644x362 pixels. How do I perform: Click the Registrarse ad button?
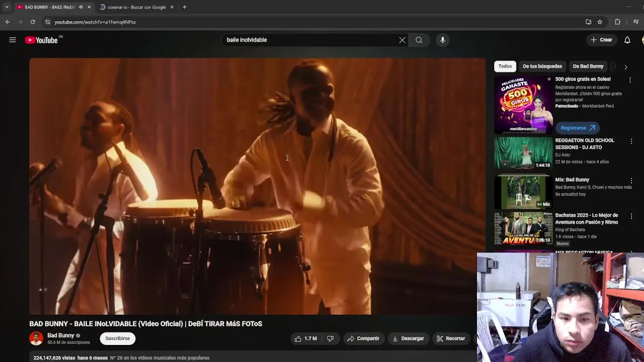click(578, 128)
